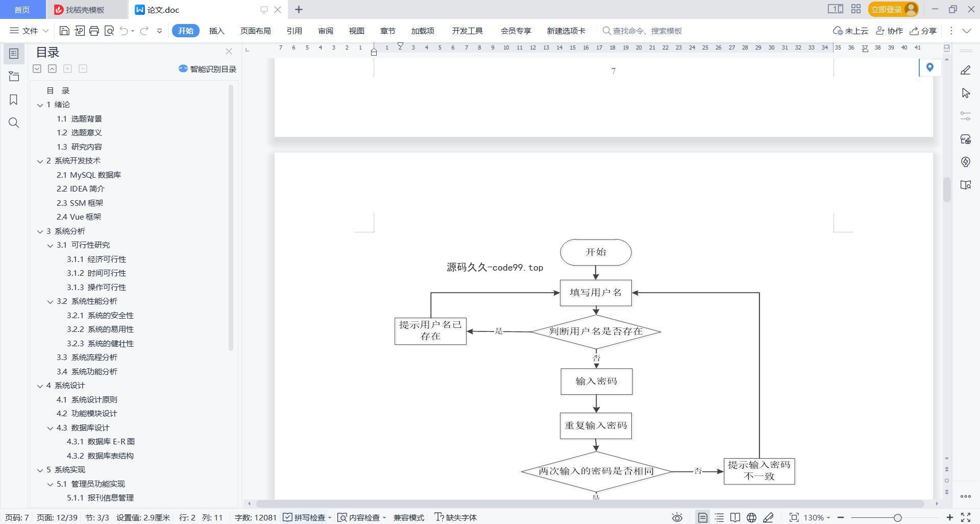This screenshot has height=524, width=980.
Task: Open new tab plus button
Action: [299, 10]
